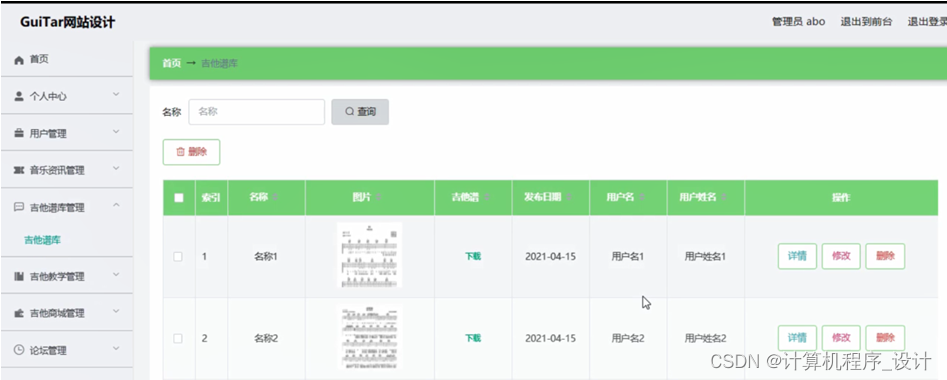Image resolution: width=947 pixels, height=380 pixels.
Task: Select 吉他谱库 submenu item
Action: [42, 240]
